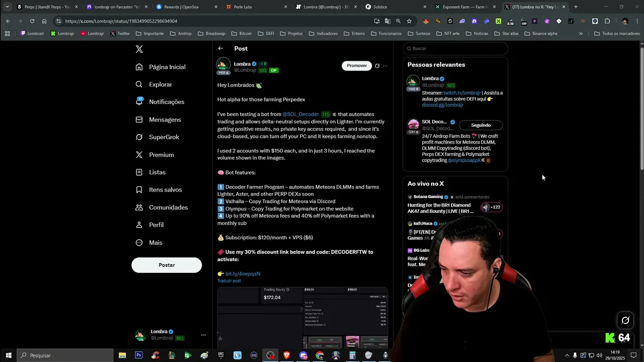The height and width of the screenshot is (362, 644).
Task: Click the translate page icon
Action: click(387, 21)
